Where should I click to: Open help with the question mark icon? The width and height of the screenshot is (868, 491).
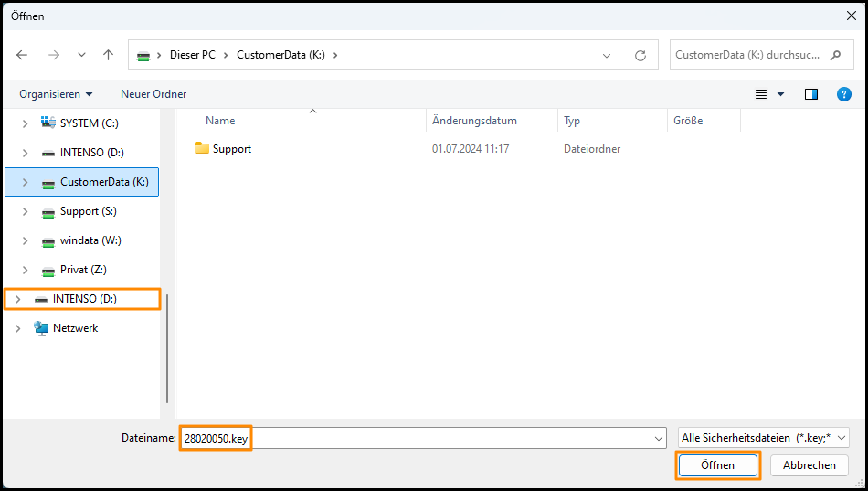(x=843, y=94)
